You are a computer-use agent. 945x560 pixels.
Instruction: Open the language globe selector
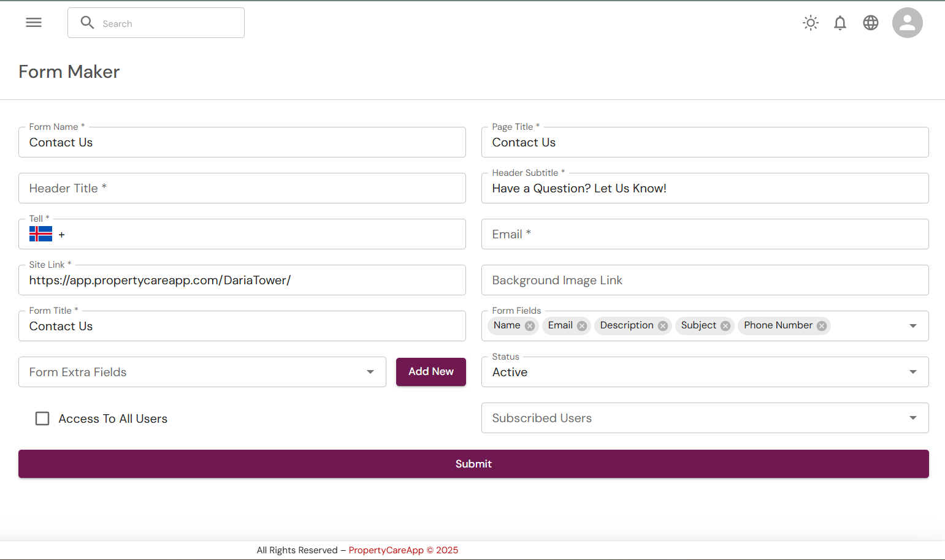click(871, 23)
